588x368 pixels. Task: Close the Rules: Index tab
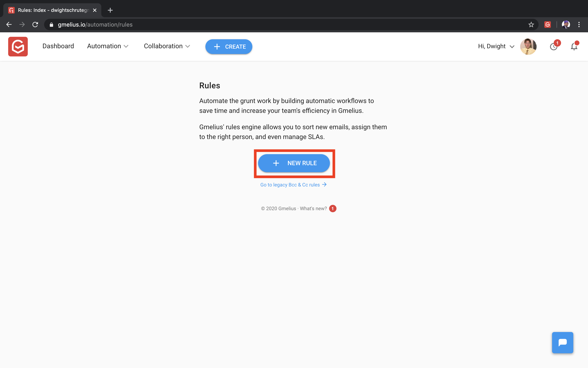click(95, 10)
